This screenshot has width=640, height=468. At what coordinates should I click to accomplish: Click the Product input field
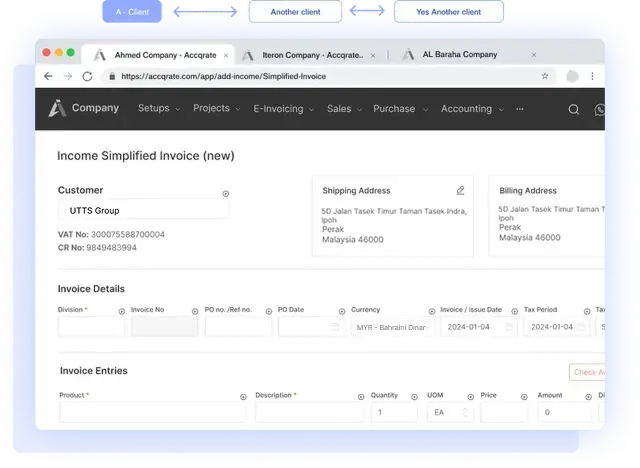tap(153, 413)
